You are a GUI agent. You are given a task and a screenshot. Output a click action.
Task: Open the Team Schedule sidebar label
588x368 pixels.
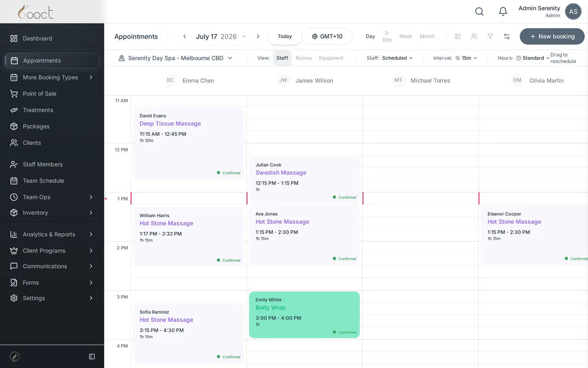[x=44, y=181]
